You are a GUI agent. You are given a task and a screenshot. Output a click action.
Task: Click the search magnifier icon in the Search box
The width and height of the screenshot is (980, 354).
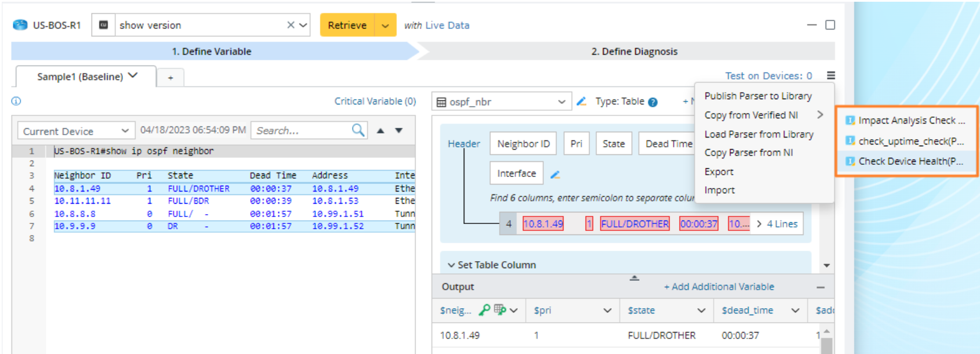point(358,130)
